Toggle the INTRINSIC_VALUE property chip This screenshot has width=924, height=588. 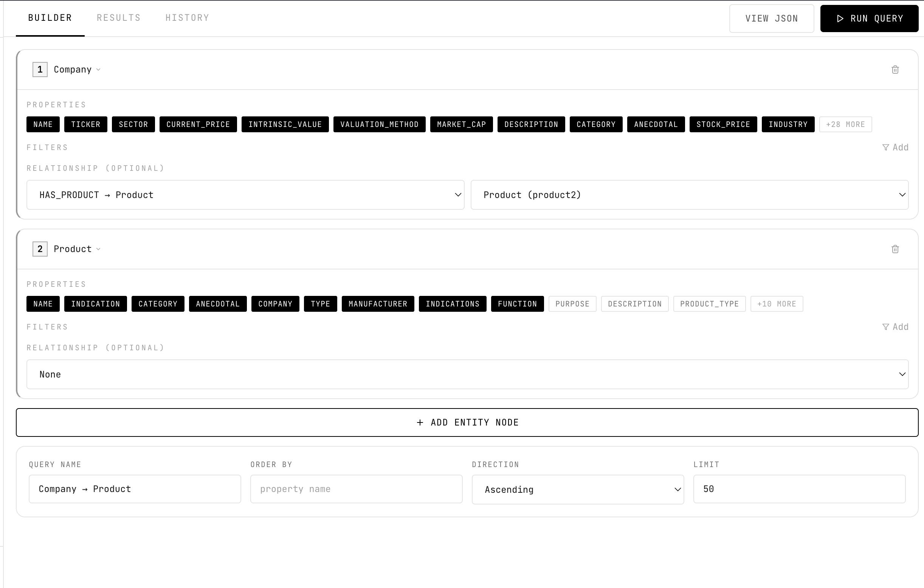[x=285, y=124]
